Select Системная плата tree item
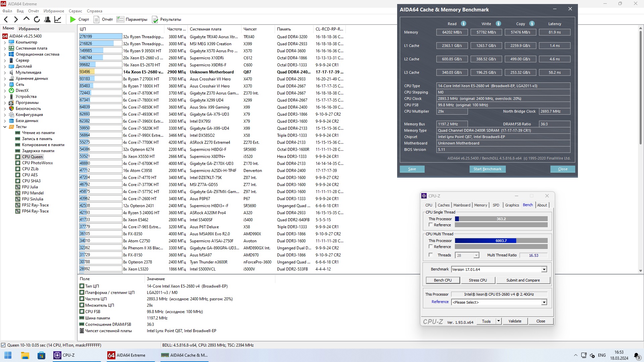644x362 pixels. coord(31,48)
